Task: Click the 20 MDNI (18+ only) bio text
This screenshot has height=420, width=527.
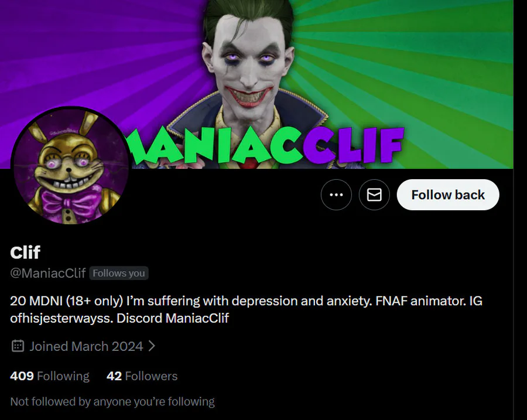Action: [67, 301]
